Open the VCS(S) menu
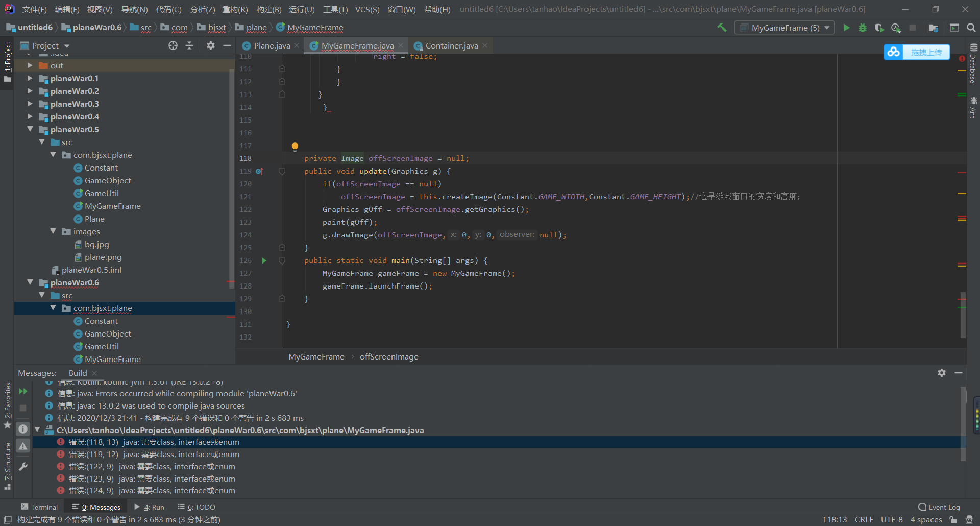The image size is (980, 526). point(367,9)
